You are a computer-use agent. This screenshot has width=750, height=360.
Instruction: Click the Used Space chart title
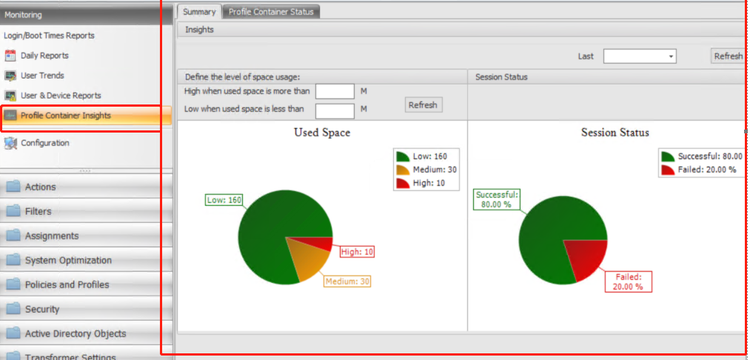pyautogui.click(x=322, y=132)
